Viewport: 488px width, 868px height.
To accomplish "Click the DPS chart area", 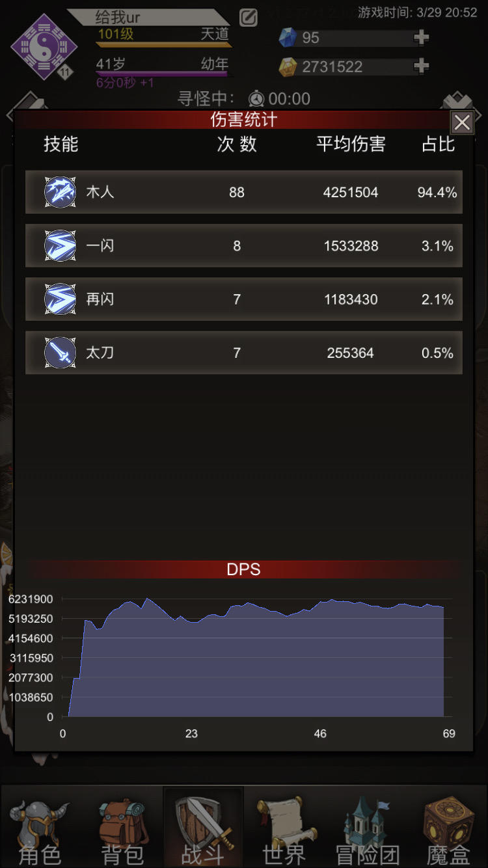I will [256, 657].
